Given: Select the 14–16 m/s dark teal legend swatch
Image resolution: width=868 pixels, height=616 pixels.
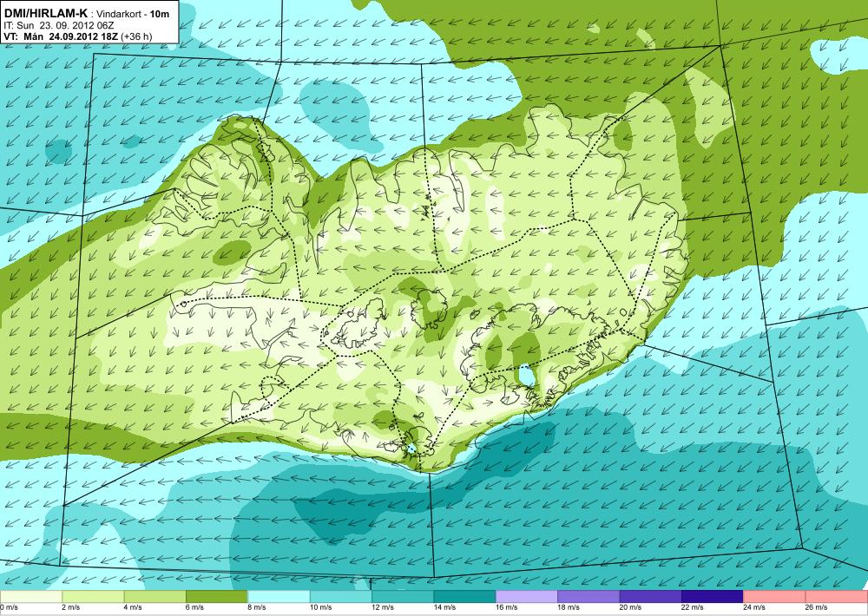Looking at the screenshot, I should pyautogui.click(x=464, y=597).
